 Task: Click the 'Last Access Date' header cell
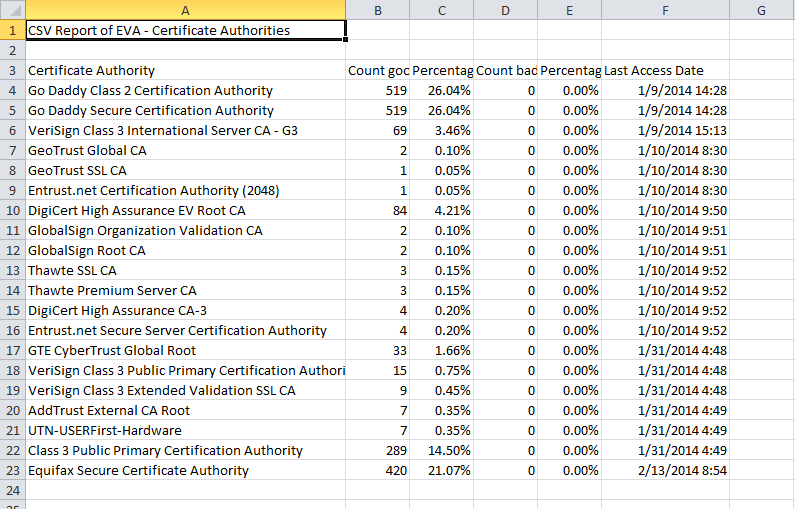coord(665,70)
